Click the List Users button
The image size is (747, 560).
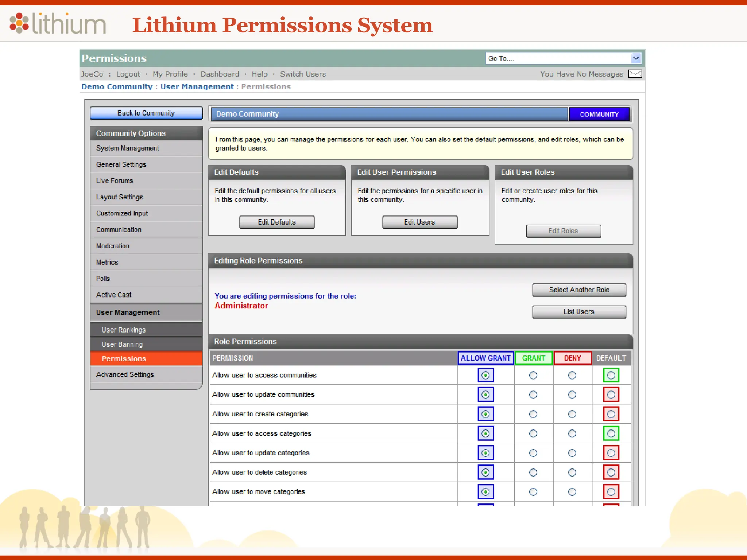click(x=579, y=312)
